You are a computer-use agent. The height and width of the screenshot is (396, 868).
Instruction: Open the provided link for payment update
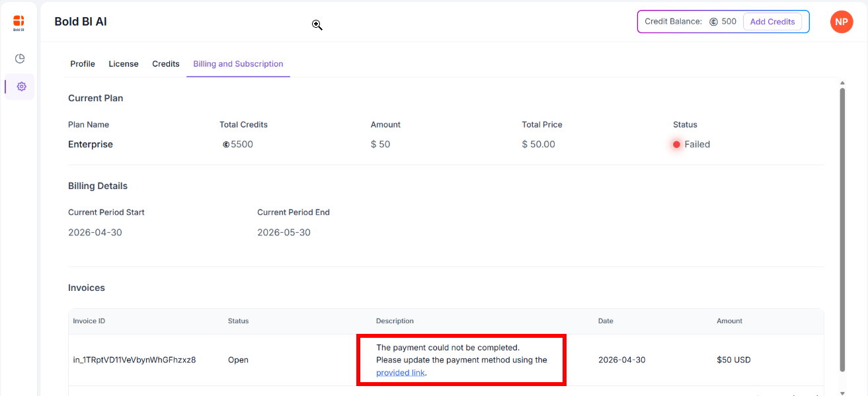click(400, 373)
